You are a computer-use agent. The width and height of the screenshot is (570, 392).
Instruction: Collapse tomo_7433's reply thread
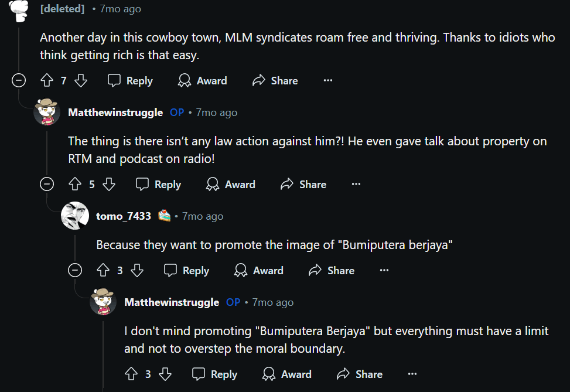pyautogui.click(x=75, y=271)
